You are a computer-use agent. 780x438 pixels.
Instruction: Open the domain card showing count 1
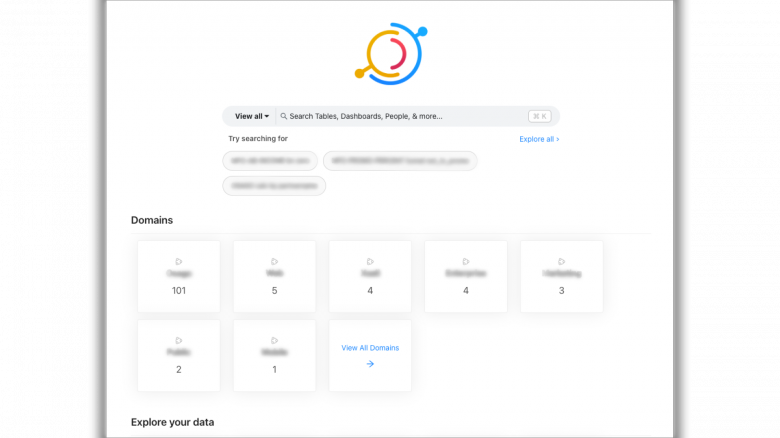tap(275, 355)
